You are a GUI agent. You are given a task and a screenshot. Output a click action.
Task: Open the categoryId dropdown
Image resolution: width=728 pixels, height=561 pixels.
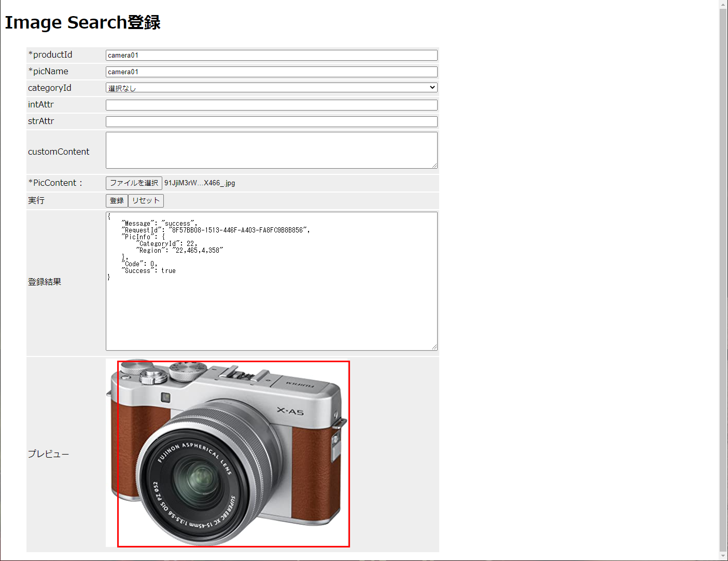271,88
